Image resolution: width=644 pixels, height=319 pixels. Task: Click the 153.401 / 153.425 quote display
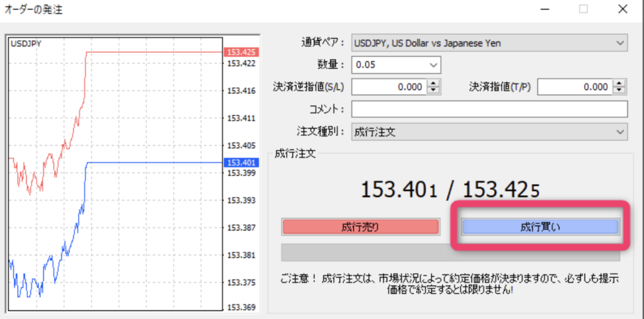point(450,189)
